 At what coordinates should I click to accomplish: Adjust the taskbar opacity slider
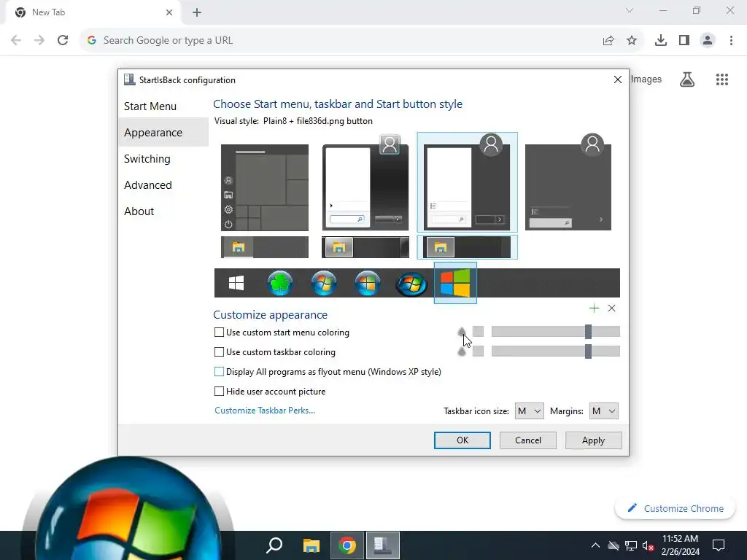(x=555, y=351)
